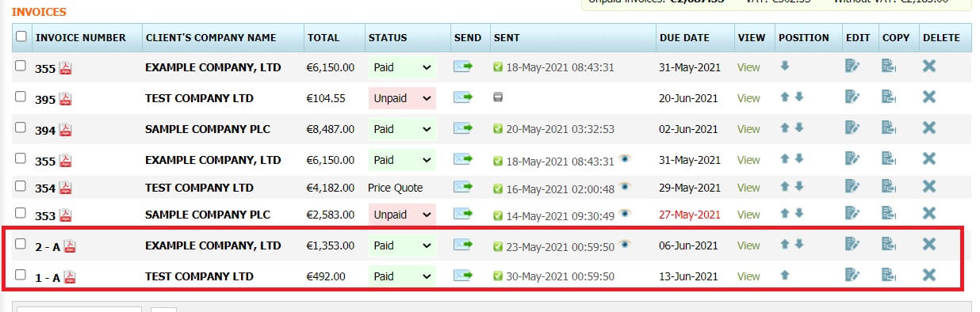Click the €8,487.00 total amount
This screenshot has height=312, width=980.
pyautogui.click(x=331, y=129)
